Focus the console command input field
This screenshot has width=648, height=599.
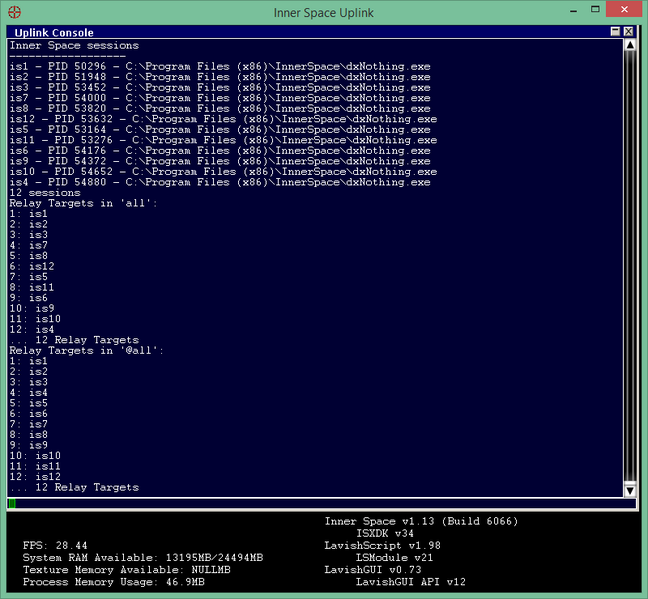(x=322, y=503)
